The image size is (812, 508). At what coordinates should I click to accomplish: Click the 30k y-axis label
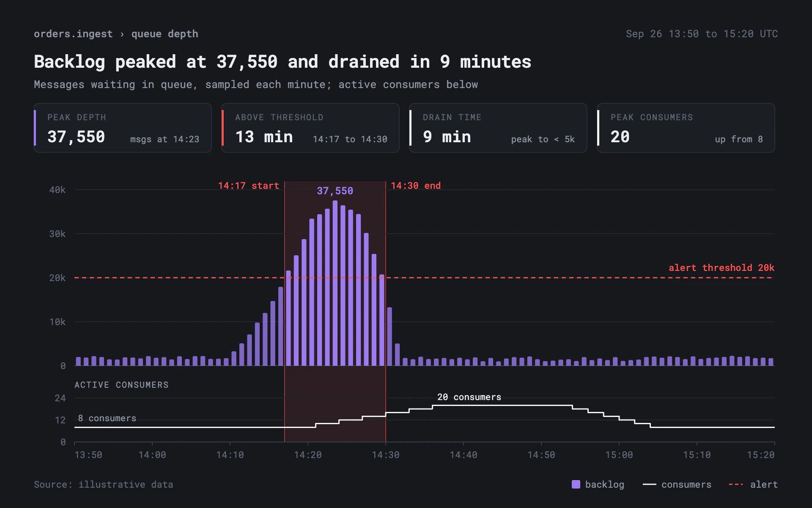point(58,234)
